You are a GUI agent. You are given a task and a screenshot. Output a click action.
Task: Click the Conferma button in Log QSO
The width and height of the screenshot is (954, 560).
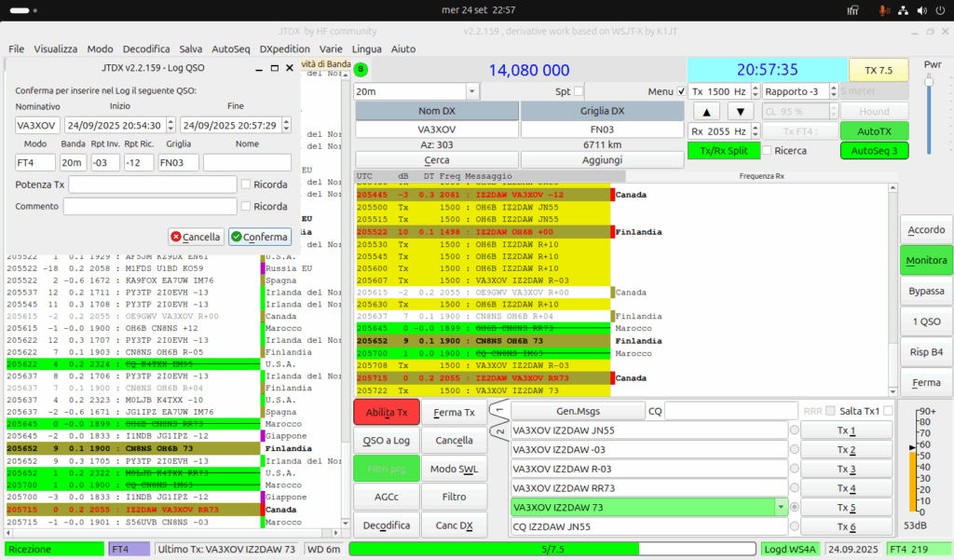coord(260,237)
